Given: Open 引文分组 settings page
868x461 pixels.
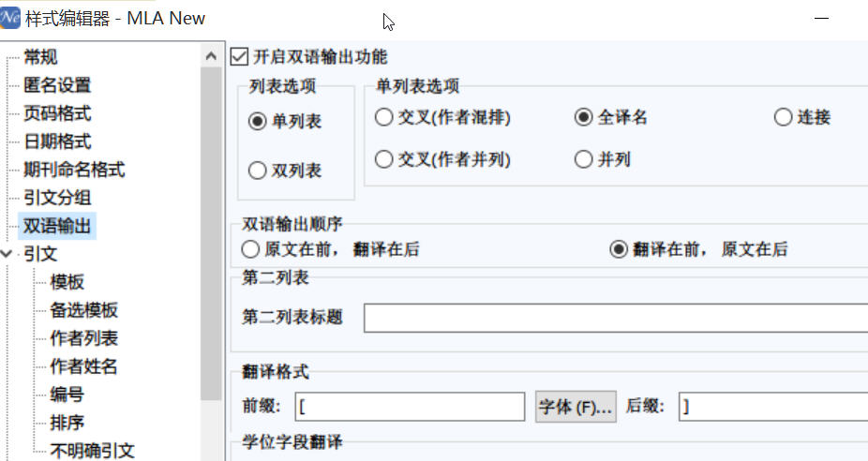Looking at the screenshot, I should coord(57,198).
